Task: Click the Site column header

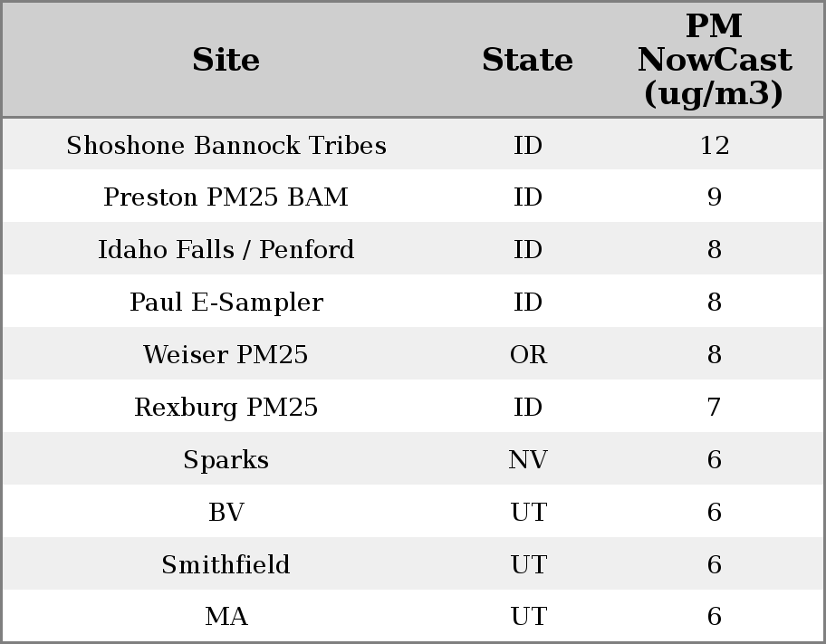Action: pos(226,60)
